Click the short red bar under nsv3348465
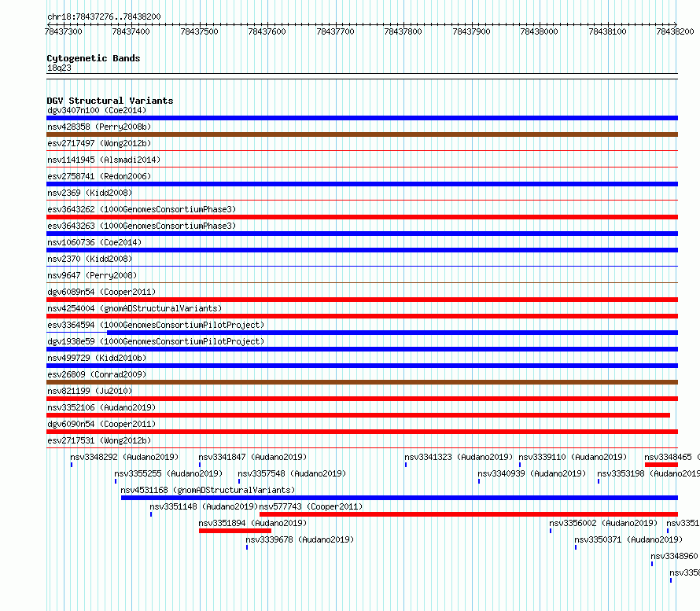The width and height of the screenshot is (700, 611). pos(661,465)
